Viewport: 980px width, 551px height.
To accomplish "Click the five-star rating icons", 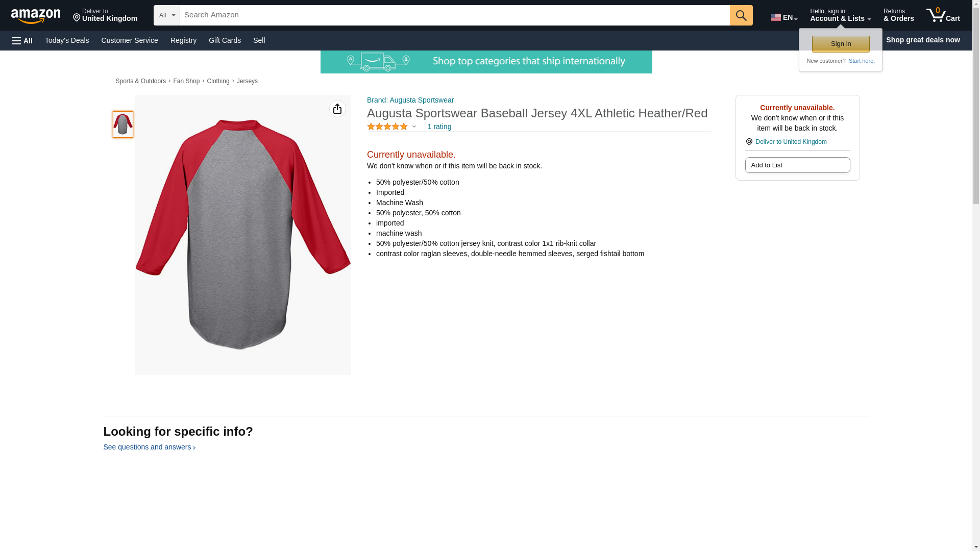I will [387, 127].
